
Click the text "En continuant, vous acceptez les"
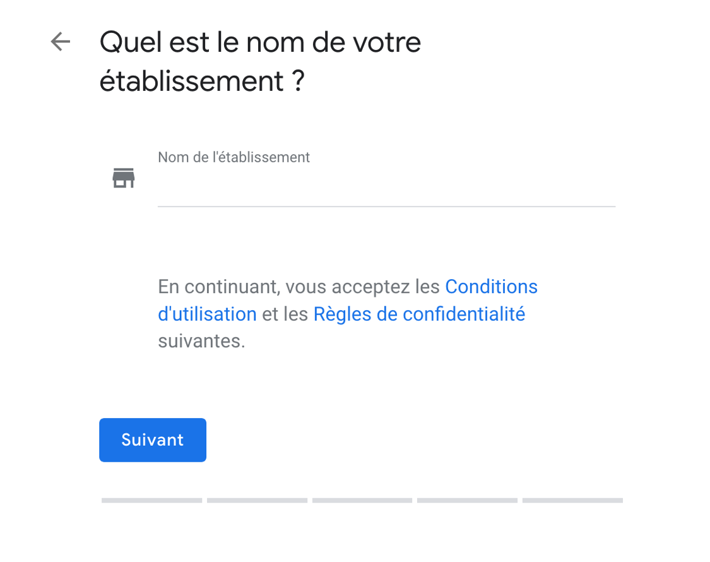point(299,287)
